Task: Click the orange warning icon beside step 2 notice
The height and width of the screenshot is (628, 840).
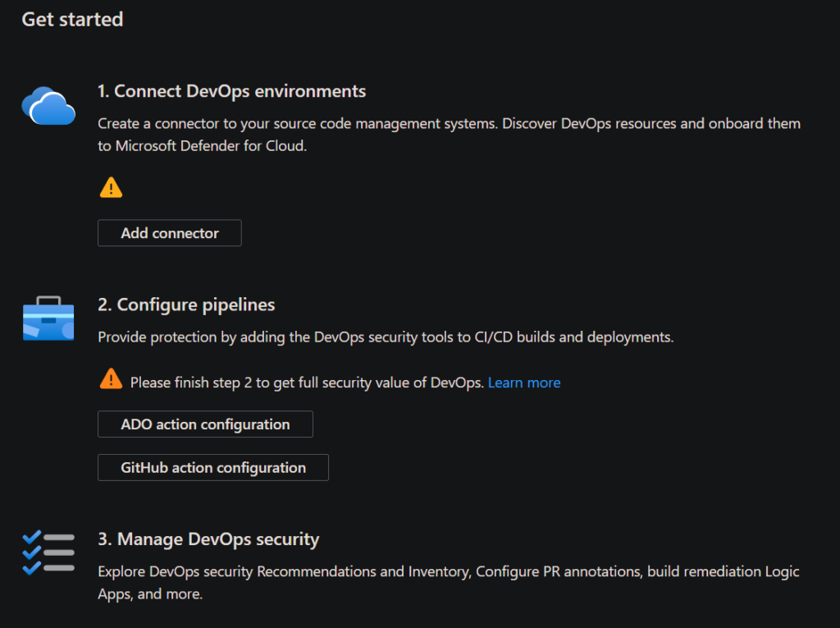Action: [111, 379]
